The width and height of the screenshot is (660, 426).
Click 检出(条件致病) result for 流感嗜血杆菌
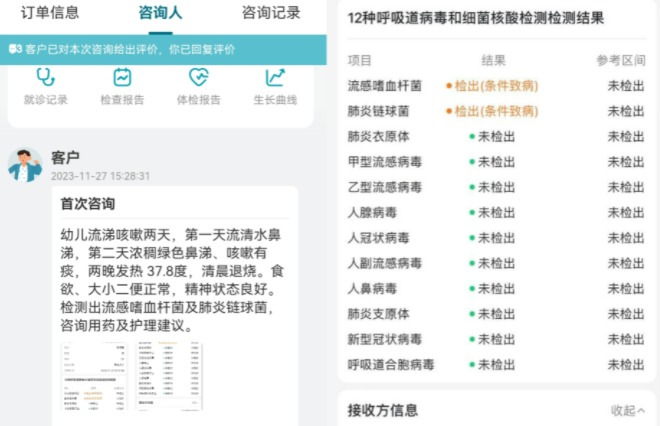tap(492, 86)
